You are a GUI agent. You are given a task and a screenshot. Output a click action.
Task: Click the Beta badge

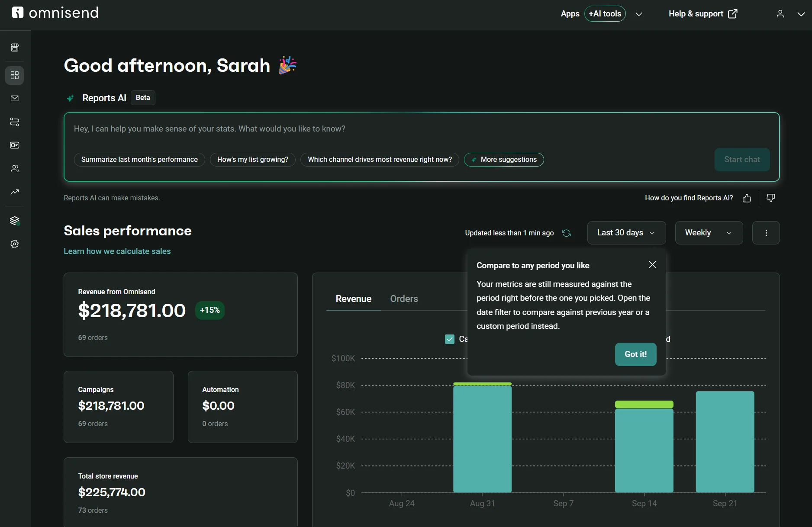143,98
